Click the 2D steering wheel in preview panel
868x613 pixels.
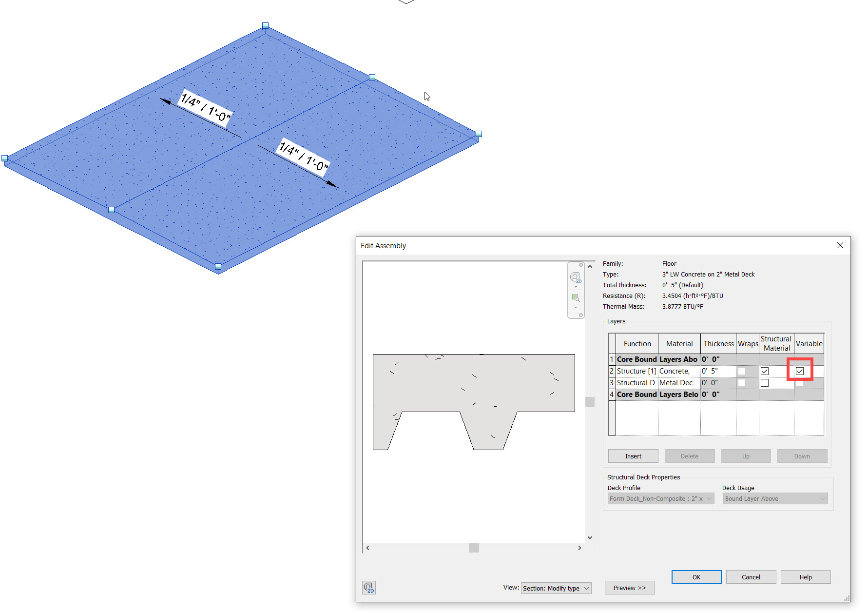[x=575, y=277]
